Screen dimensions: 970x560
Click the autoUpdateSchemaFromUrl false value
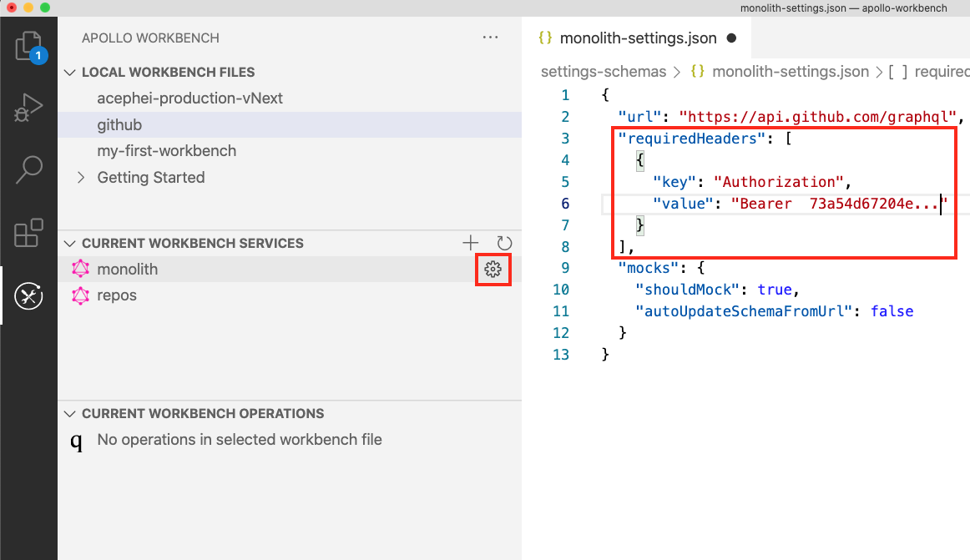[x=892, y=311]
